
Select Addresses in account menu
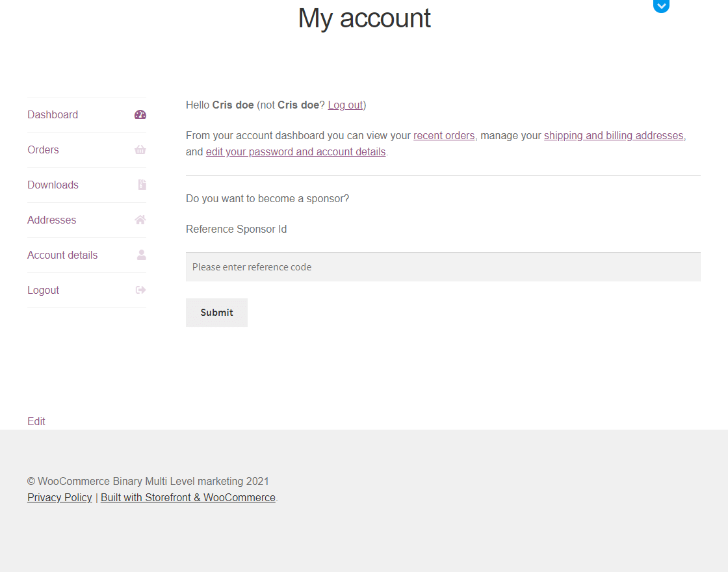[51, 220]
